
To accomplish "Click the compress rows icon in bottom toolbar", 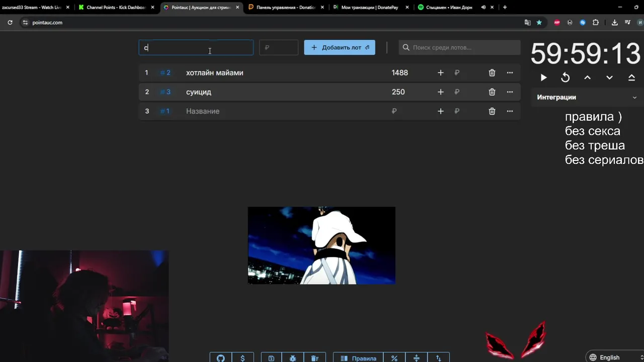I will click(416, 358).
